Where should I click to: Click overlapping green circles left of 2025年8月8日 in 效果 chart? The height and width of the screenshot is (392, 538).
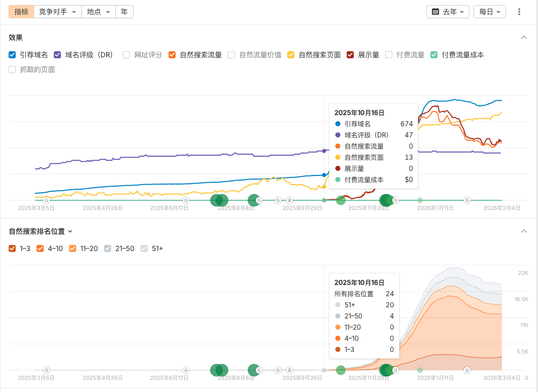click(219, 200)
